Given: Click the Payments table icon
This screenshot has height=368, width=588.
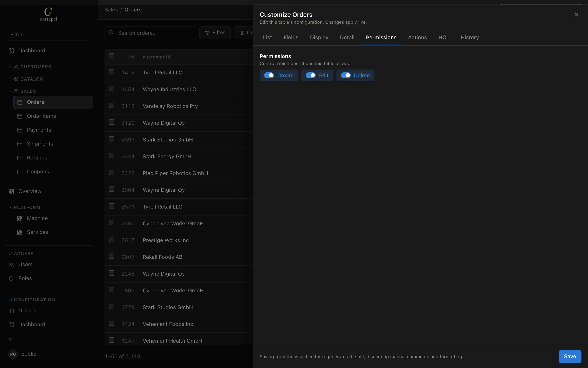Looking at the screenshot, I should (20, 130).
